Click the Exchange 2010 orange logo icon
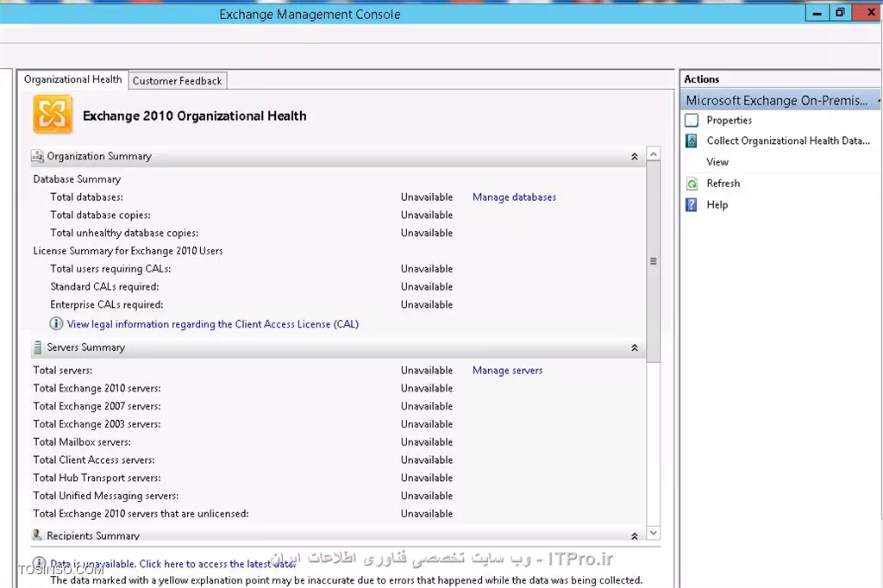This screenshot has height=588, width=883. click(53, 115)
